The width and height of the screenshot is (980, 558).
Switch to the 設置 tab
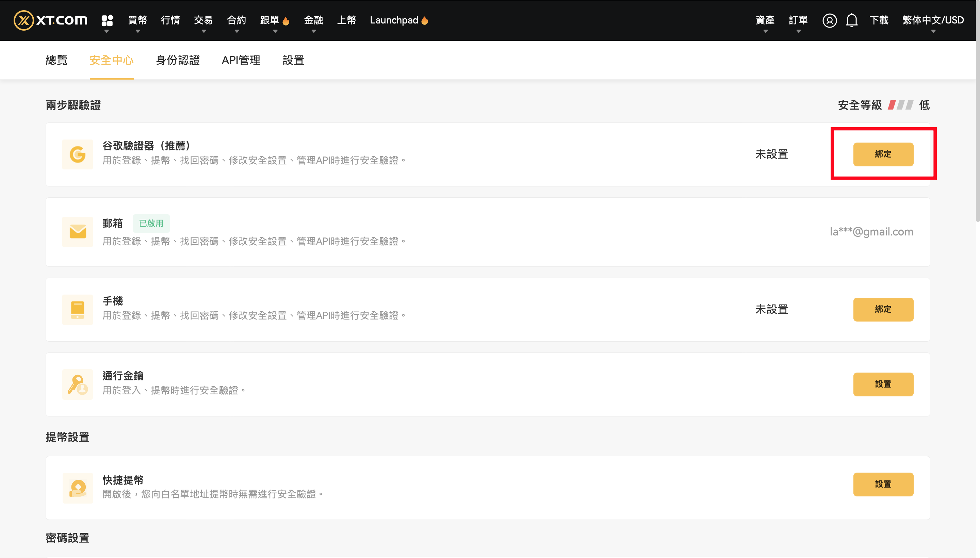(x=294, y=60)
